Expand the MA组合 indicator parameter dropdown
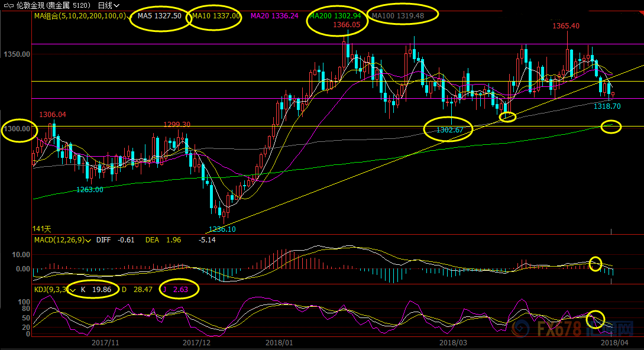 click(x=130, y=16)
